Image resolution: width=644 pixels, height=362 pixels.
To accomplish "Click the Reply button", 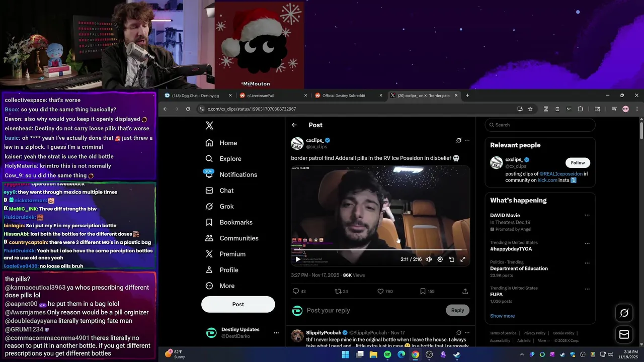I will pos(457,310).
